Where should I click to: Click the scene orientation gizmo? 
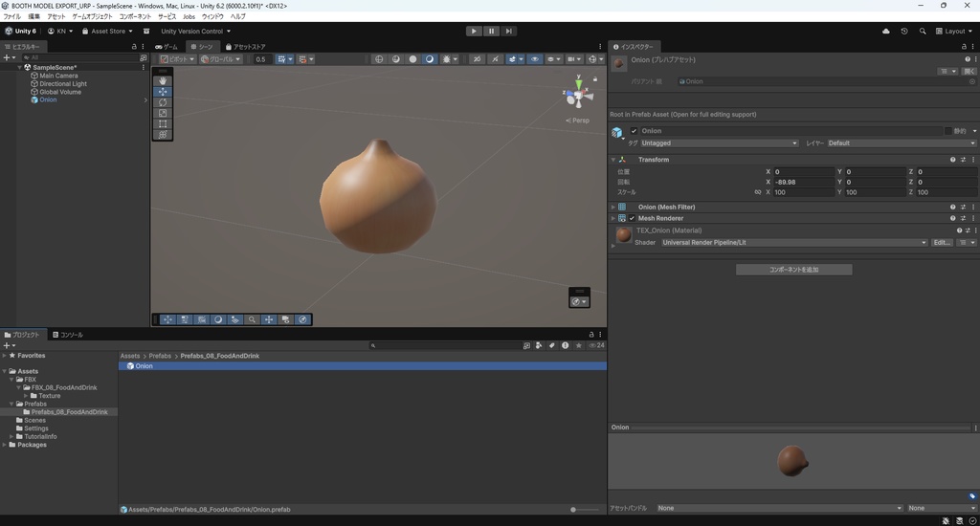pos(578,96)
